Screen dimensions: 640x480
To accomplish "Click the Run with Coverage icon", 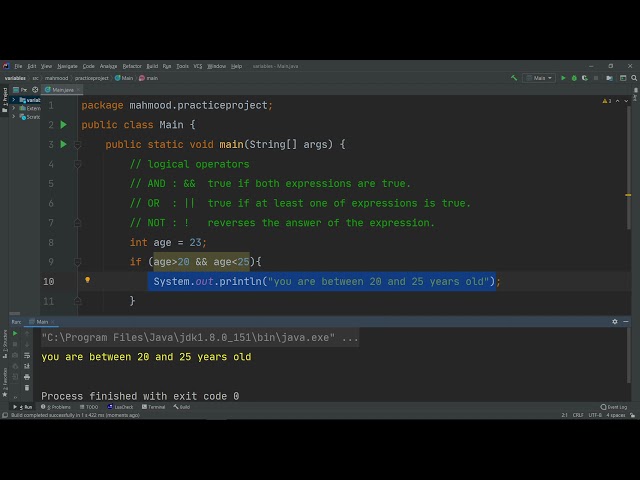I will [x=585, y=78].
